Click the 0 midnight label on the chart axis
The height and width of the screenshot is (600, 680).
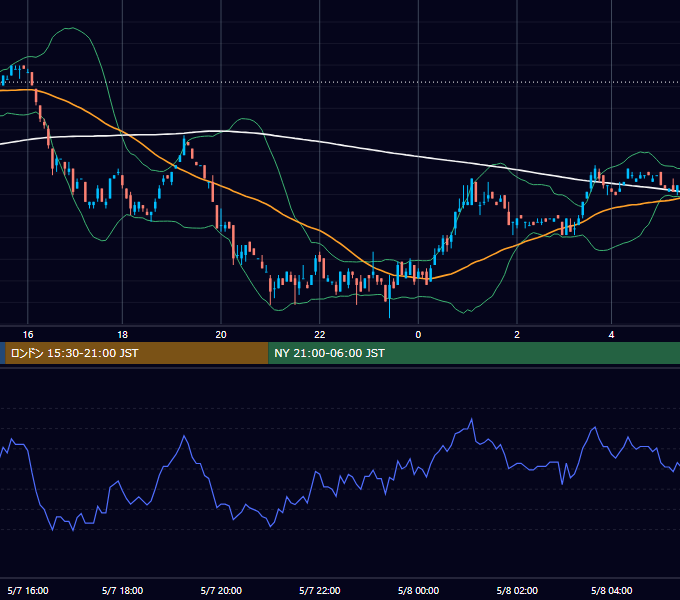[418, 335]
